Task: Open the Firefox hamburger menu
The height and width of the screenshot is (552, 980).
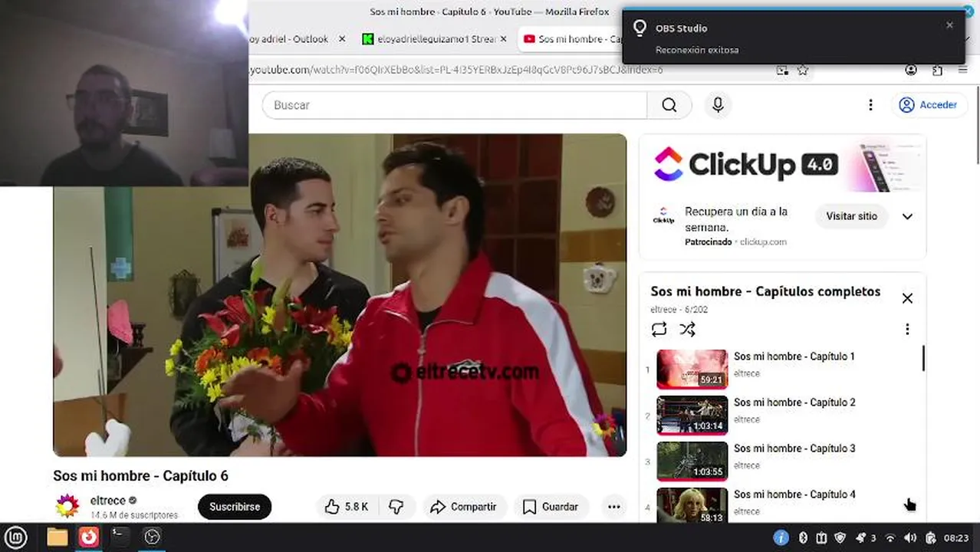Action: (963, 70)
